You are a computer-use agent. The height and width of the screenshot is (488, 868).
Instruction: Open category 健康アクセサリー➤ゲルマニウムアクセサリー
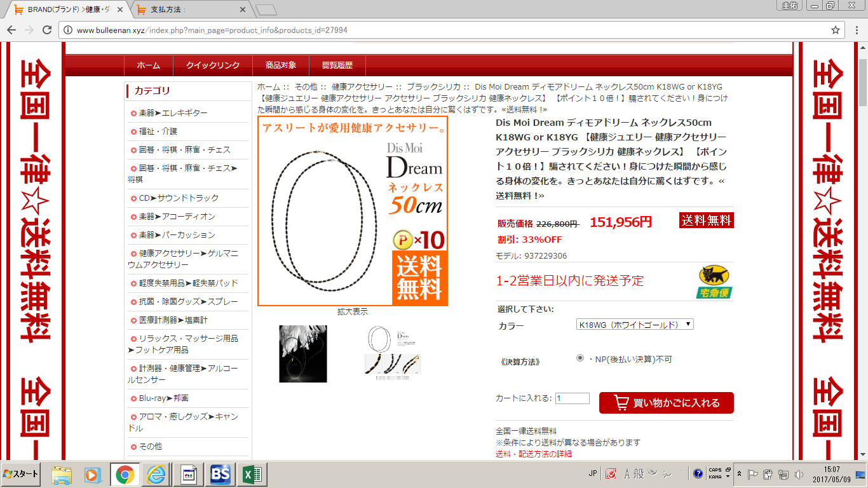coord(184,259)
